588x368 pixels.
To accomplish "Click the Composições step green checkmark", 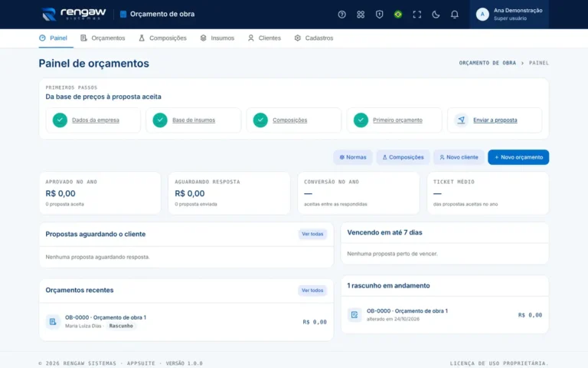I will pyautogui.click(x=260, y=120).
